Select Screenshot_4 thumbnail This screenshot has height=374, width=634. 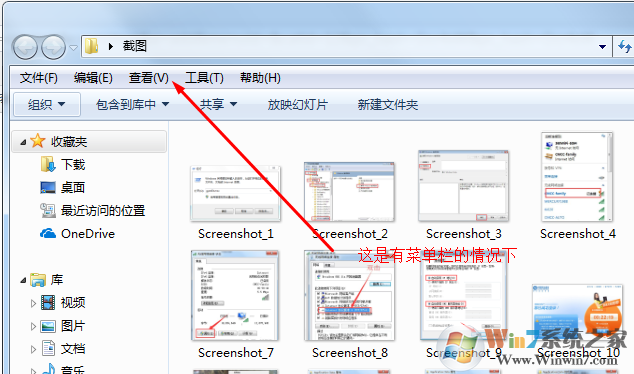coord(577,177)
